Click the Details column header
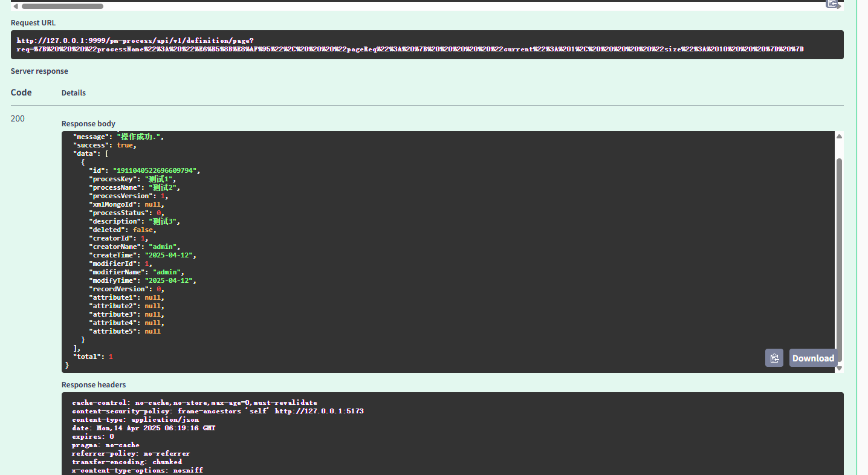868x475 pixels. pyautogui.click(x=73, y=92)
